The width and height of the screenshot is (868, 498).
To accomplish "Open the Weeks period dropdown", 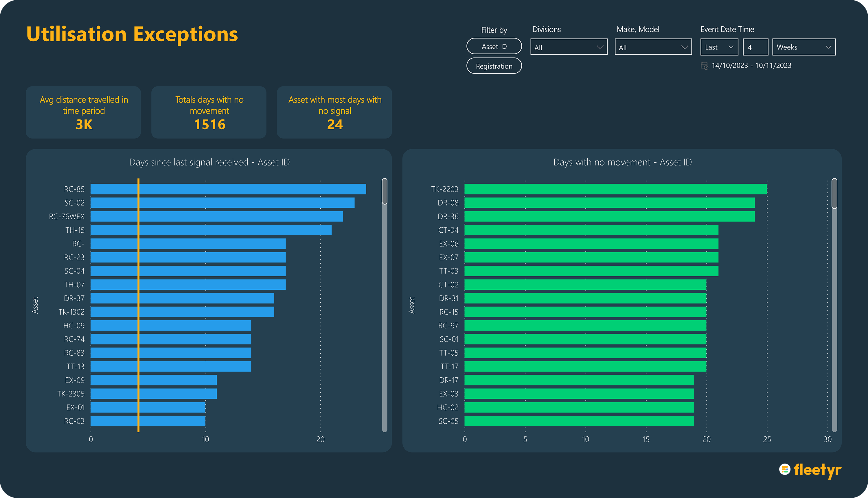I will coord(804,47).
